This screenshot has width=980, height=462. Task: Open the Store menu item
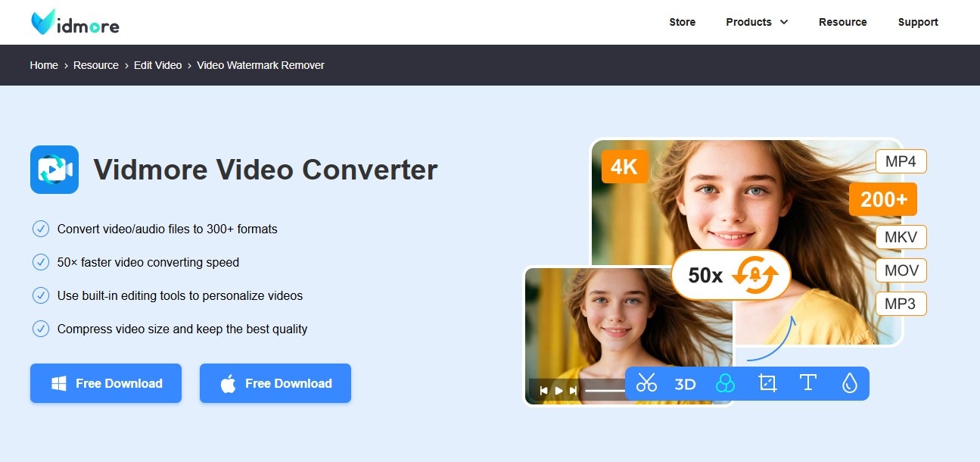(x=682, y=22)
